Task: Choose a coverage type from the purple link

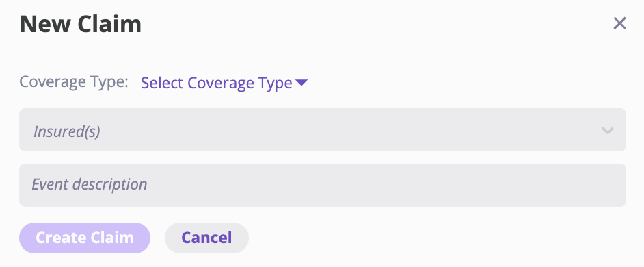Action: point(217,83)
